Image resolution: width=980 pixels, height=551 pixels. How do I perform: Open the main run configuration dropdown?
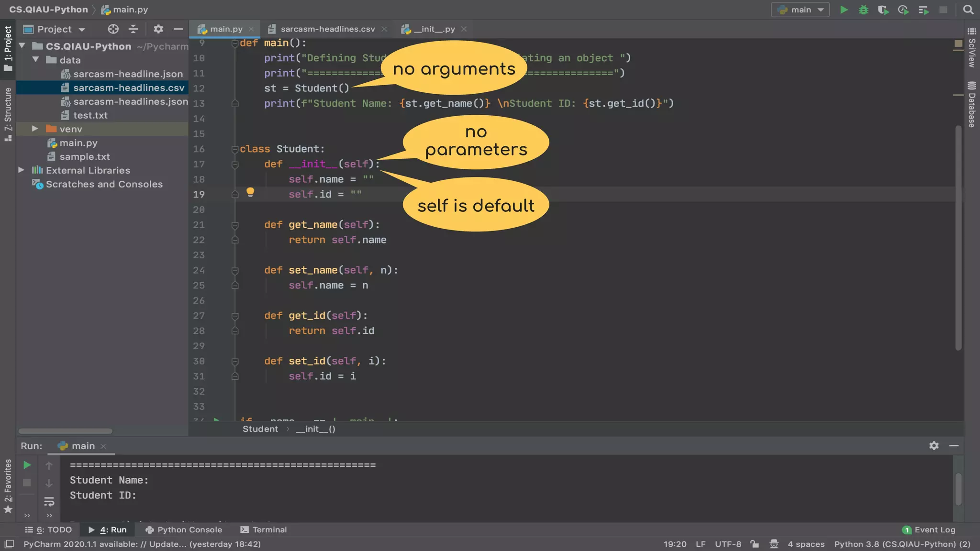click(x=800, y=10)
